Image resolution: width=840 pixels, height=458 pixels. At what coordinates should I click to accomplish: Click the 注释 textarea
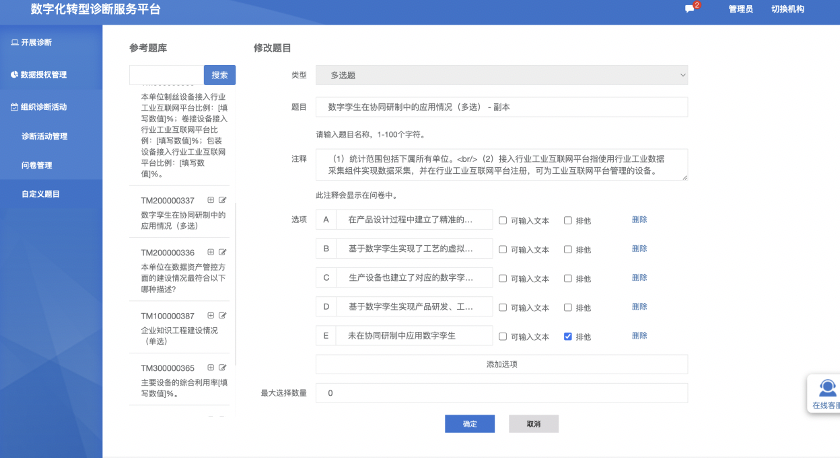[x=501, y=164]
